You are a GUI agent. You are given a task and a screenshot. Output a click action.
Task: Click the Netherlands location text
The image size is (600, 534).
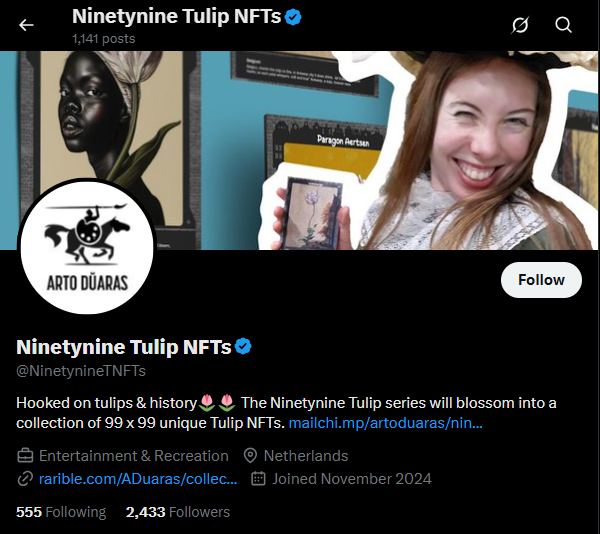(x=306, y=456)
